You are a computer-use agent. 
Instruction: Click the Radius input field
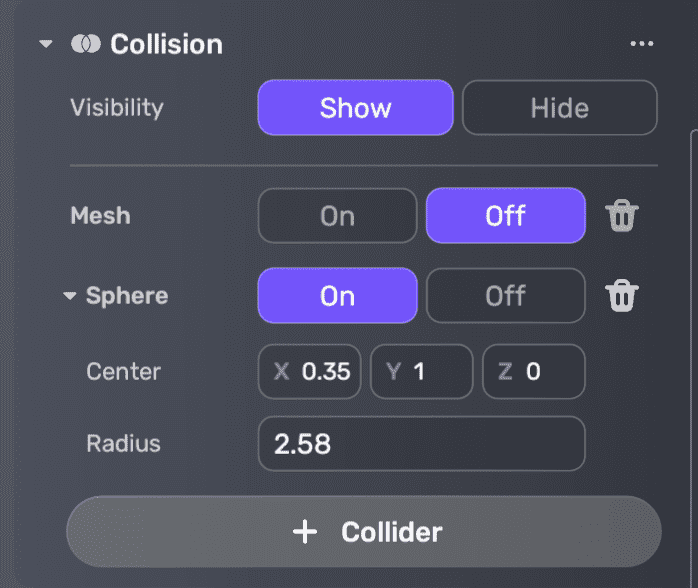pos(421,444)
